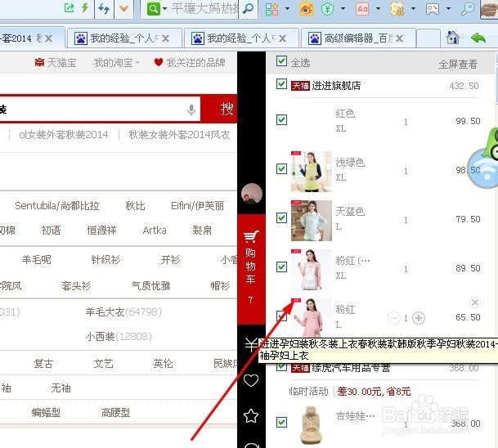
Task: Uncheck the 粉红(… XL item checkbox
Action: click(x=281, y=267)
